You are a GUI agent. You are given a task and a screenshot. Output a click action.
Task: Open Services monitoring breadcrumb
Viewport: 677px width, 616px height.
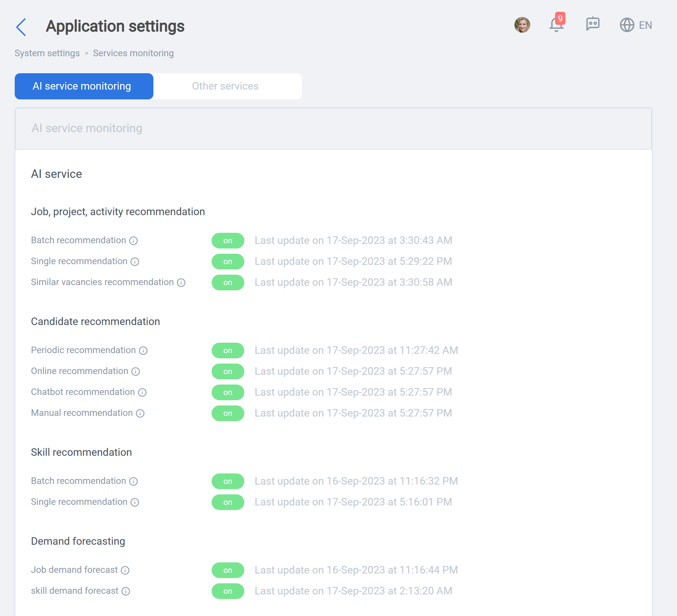click(x=133, y=53)
